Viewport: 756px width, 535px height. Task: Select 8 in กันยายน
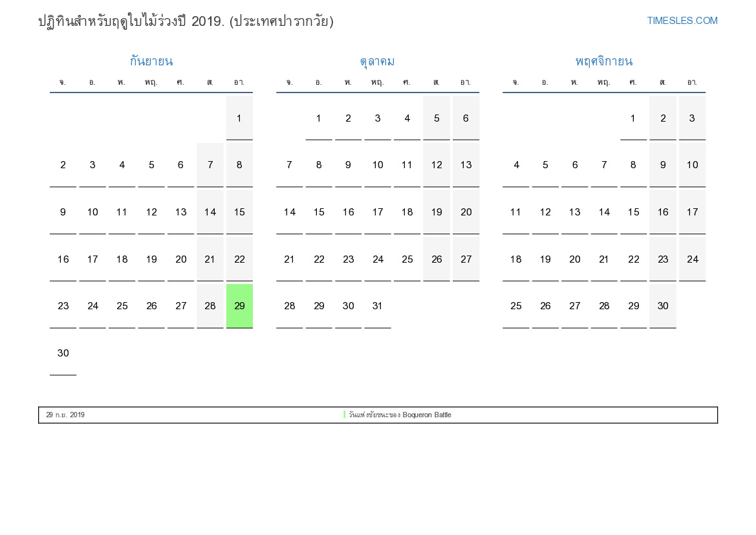(x=240, y=165)
